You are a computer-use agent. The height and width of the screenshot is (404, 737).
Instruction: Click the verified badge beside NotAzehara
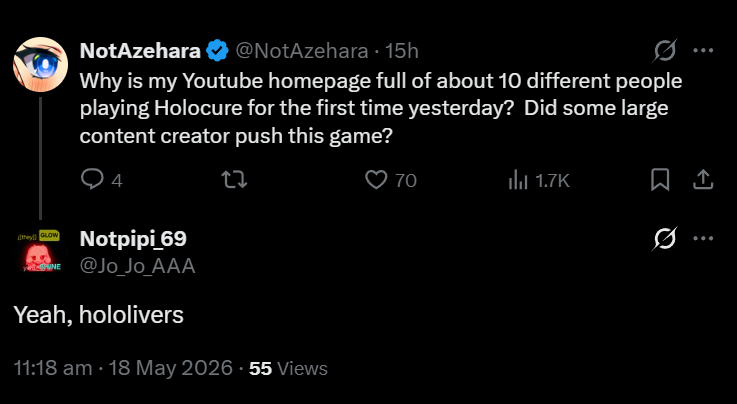click(217, 51)
